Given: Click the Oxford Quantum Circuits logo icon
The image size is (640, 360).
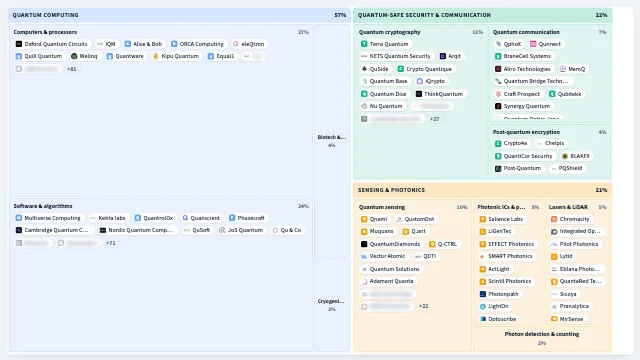Looking at the screenshot, I should pyautogui.click(x=19, y=44).
